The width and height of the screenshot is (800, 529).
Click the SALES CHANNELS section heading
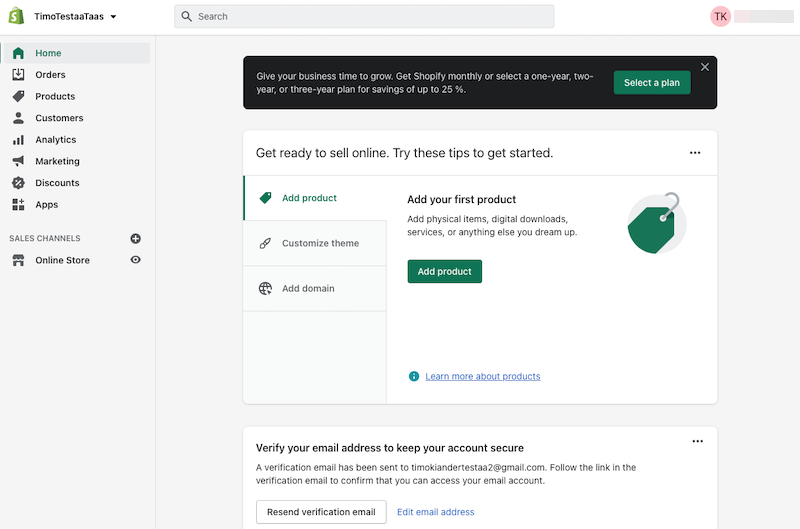point(45,238)
